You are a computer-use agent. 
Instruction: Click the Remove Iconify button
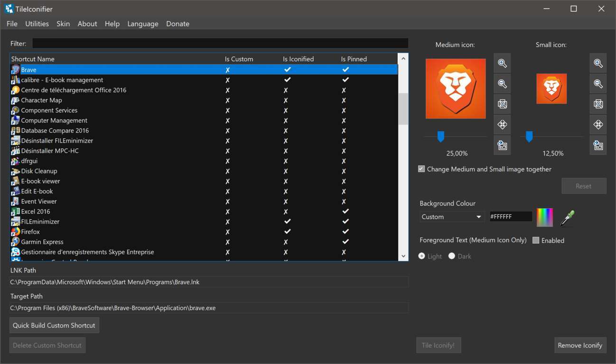[x=580, y=345]
